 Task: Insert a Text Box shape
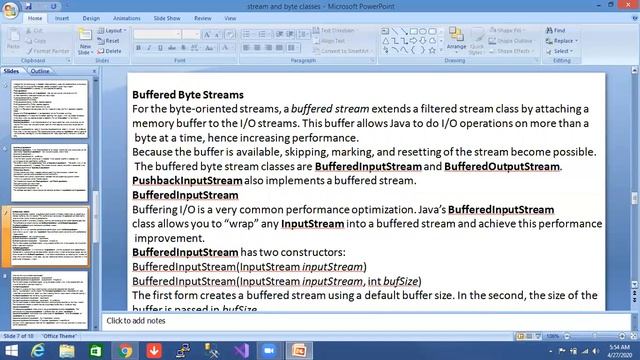[x=385, y=31]
